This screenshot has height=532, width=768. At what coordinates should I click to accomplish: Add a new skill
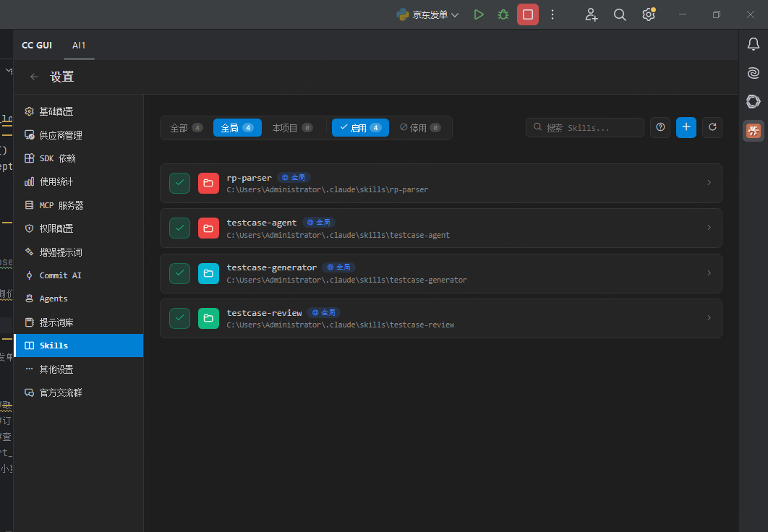click(x=686, y=128)
